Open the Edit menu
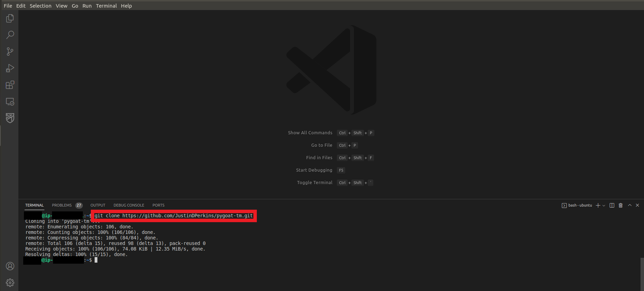Screen dimensions: 644x291 (21, 6)
